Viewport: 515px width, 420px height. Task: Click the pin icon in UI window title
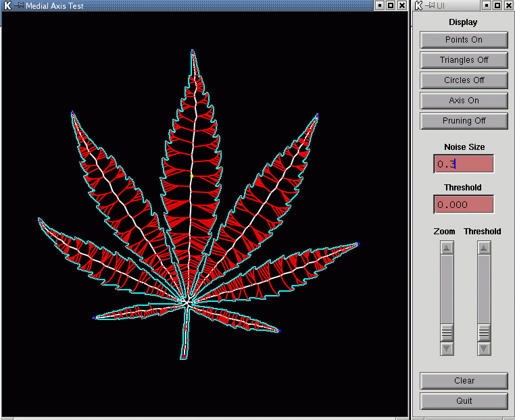(430, 5)
